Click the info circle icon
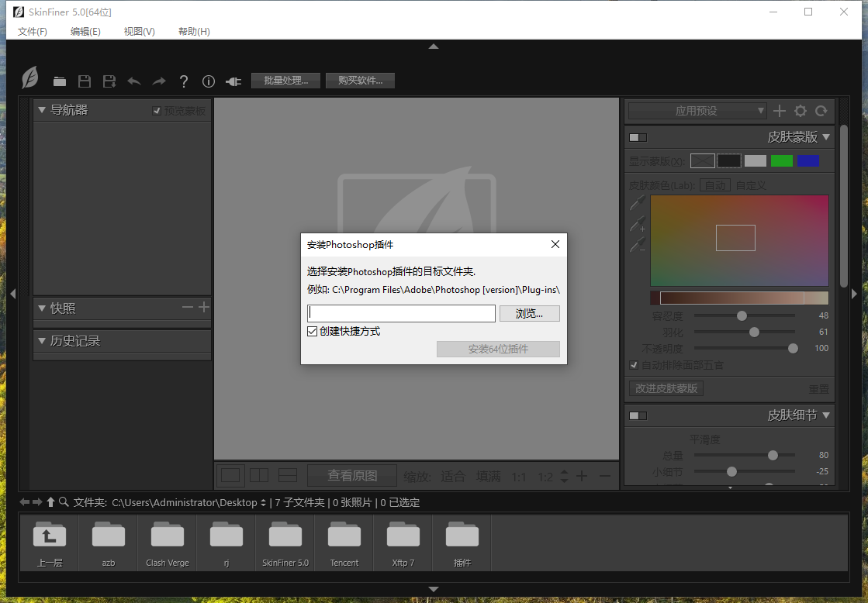 pyautogui.click(x=209, y=81)
